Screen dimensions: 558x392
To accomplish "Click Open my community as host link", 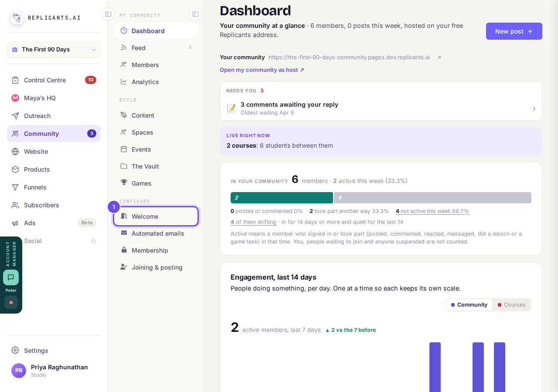I will point(262,70).
